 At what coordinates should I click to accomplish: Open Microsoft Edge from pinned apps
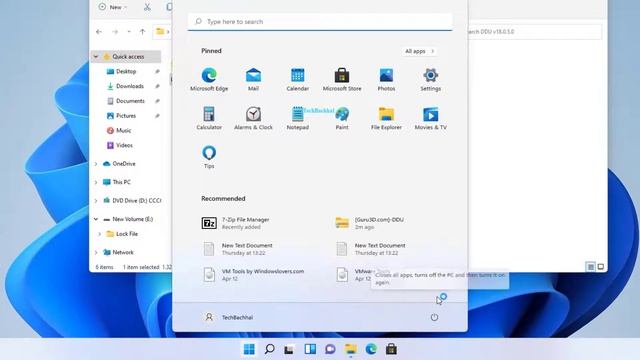209,80
